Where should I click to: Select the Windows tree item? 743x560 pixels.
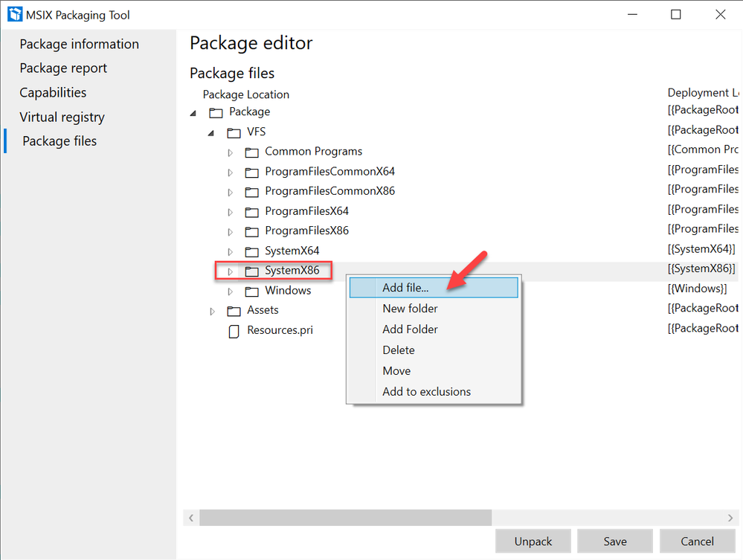point(288,291)
